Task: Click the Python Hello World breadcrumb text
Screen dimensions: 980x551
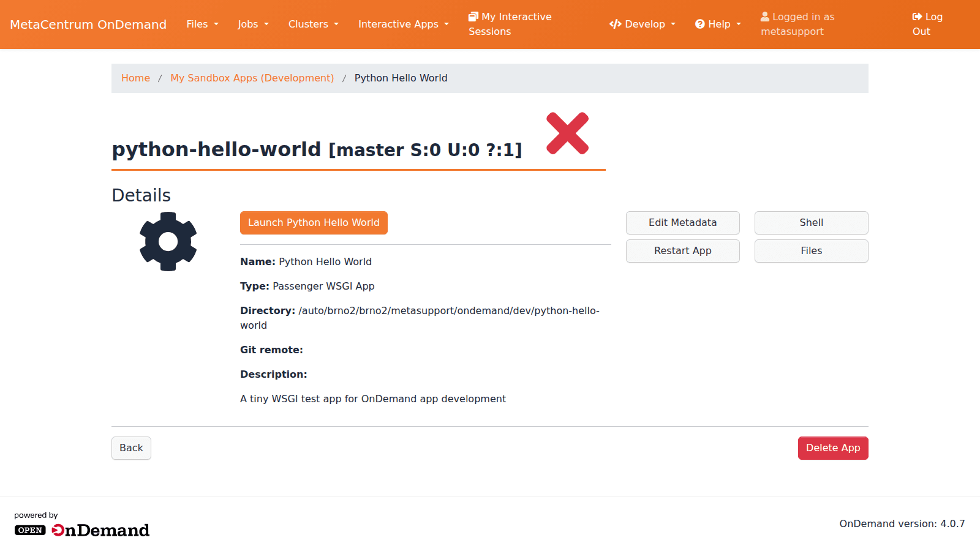Action: point(401,78)
